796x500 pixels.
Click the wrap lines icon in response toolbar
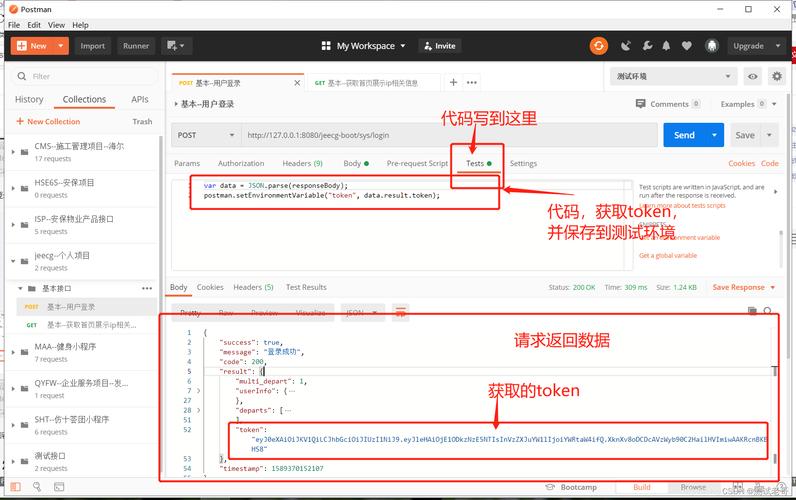pyautogui.click(x=401, y=313)
